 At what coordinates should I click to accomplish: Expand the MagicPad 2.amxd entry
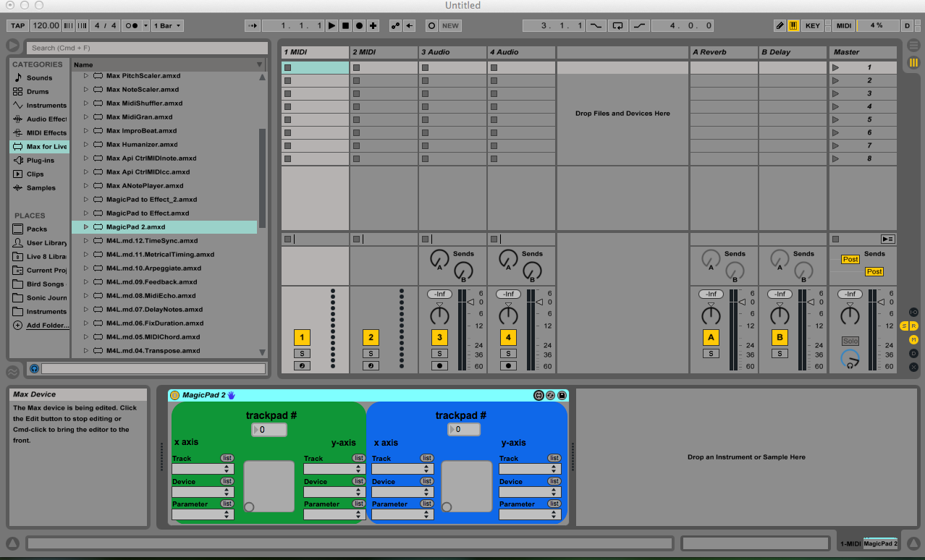coord(85,227)
